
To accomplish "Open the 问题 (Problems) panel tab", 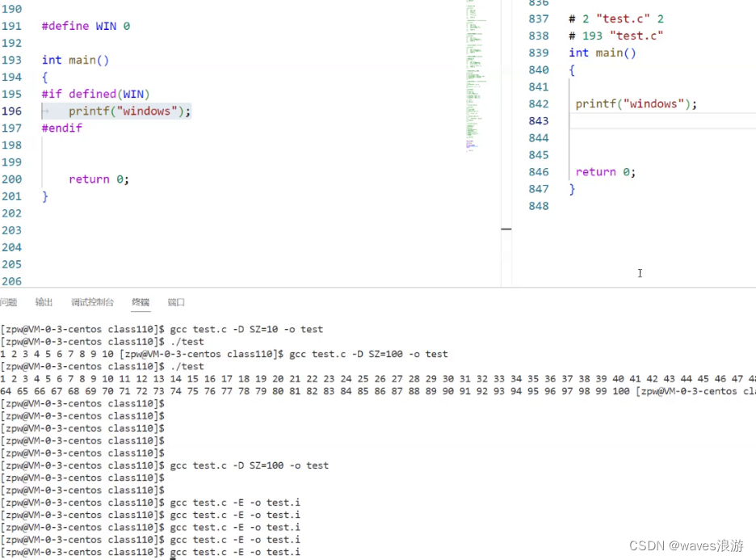I will coord(9,302).
